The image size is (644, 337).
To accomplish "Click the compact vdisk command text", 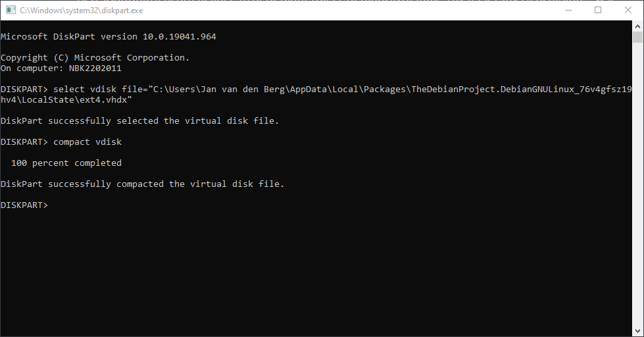I will 87,142.
